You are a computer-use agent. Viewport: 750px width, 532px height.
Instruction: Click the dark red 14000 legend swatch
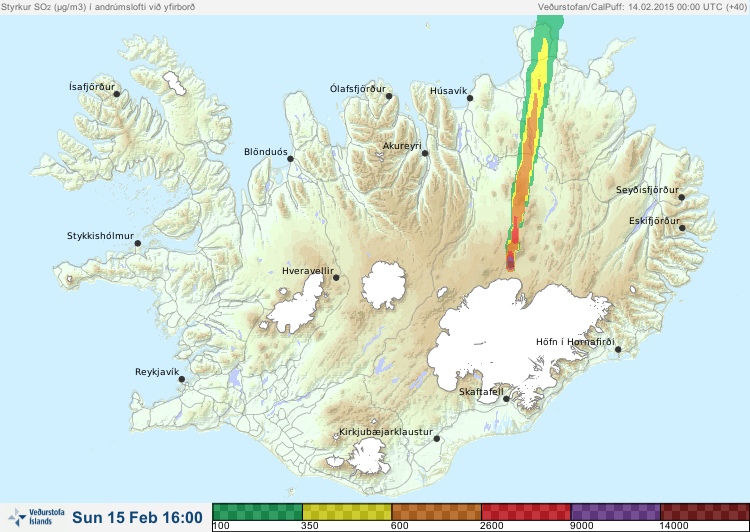pyautogui.click(x=705, y=512)
